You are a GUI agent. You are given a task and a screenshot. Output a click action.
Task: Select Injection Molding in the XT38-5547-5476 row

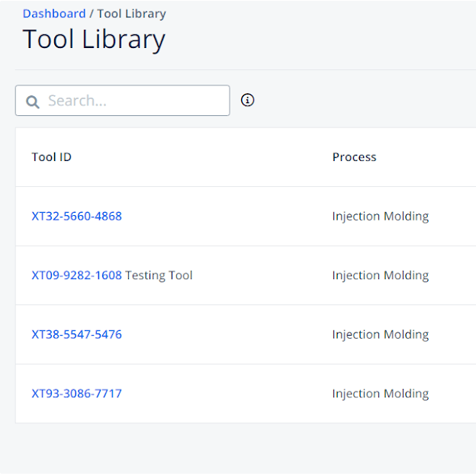tap(380, 334)
